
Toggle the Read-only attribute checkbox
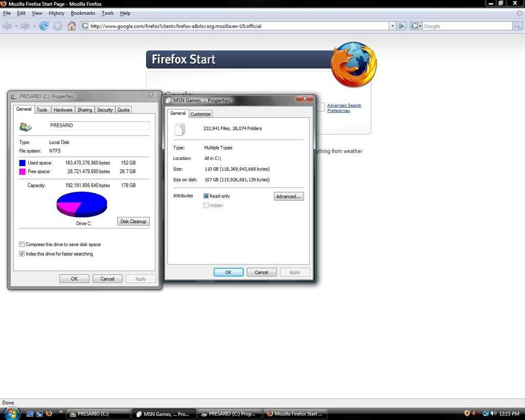[206, 196]
